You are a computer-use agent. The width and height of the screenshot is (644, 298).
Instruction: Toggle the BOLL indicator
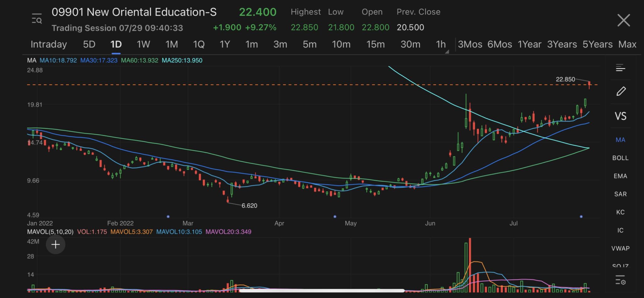tap(620, 158)
